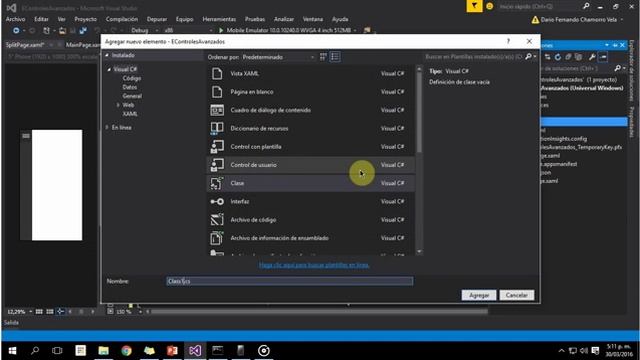Click the collapse all icon in Solution Explorer
Screen dimensions: 640x360
pyautogui.click(x=568, y=57)
